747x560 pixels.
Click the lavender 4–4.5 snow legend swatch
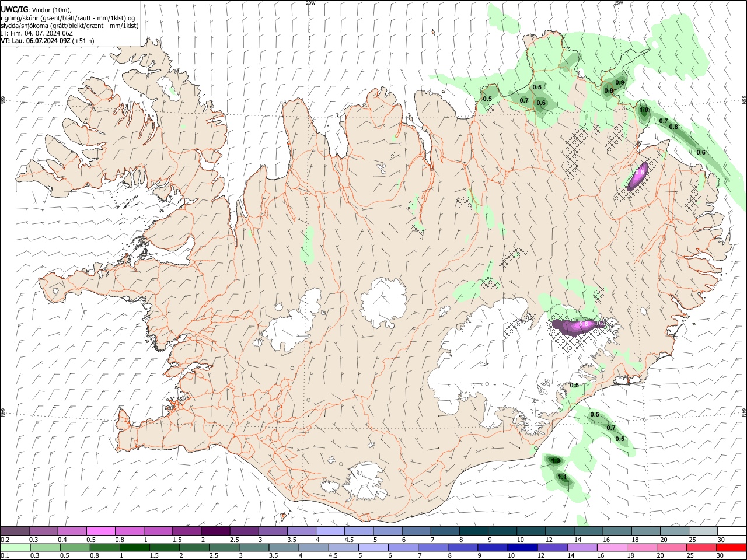pyautogui.click(x=330, y=531)
